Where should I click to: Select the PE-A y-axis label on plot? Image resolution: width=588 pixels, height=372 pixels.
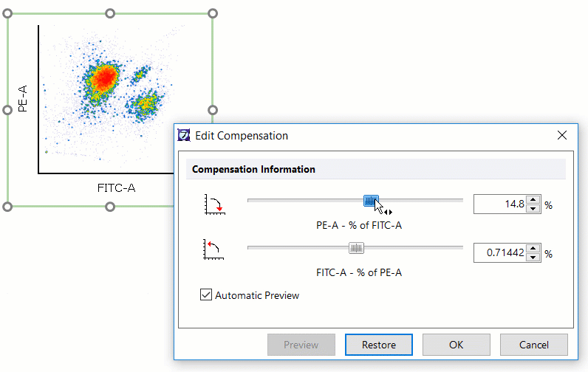tap(22, 98)
